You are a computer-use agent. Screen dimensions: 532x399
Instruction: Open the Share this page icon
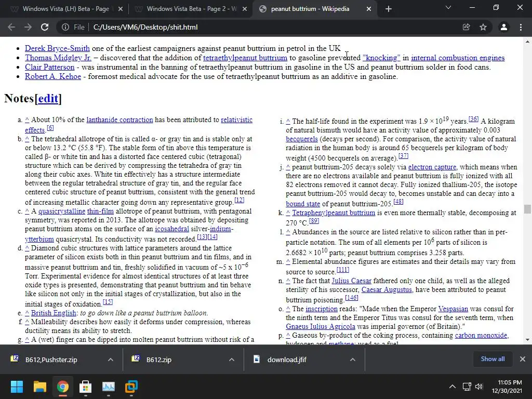(x=466, y=27)
